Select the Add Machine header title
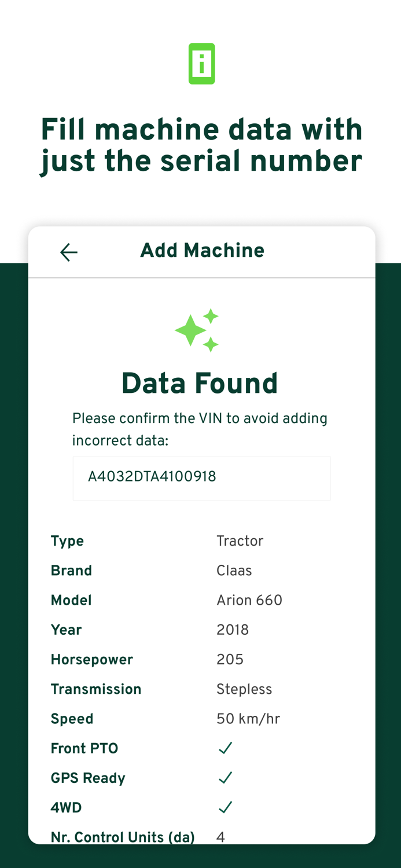This screenshot has width=401, height=868. coord(202,251)
